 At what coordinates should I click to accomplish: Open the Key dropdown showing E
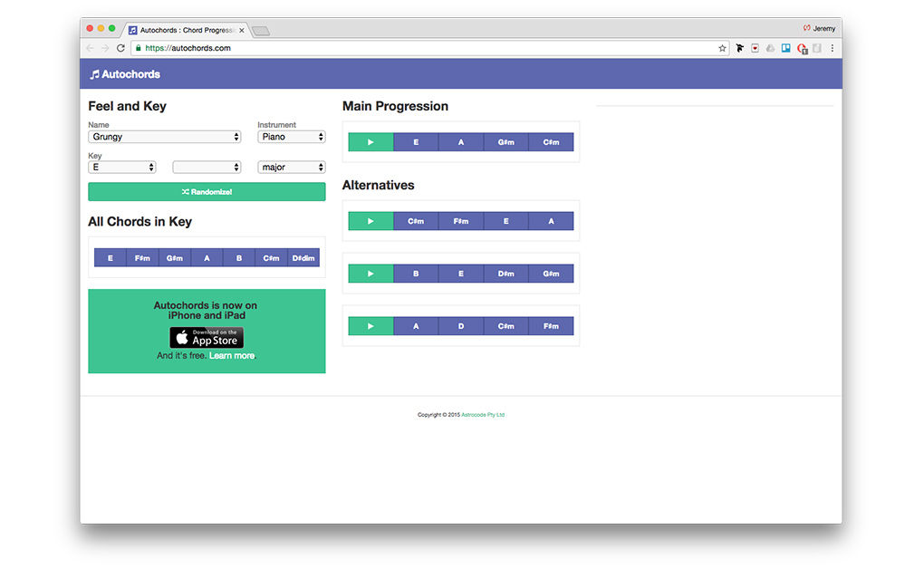tap(122, 168)
